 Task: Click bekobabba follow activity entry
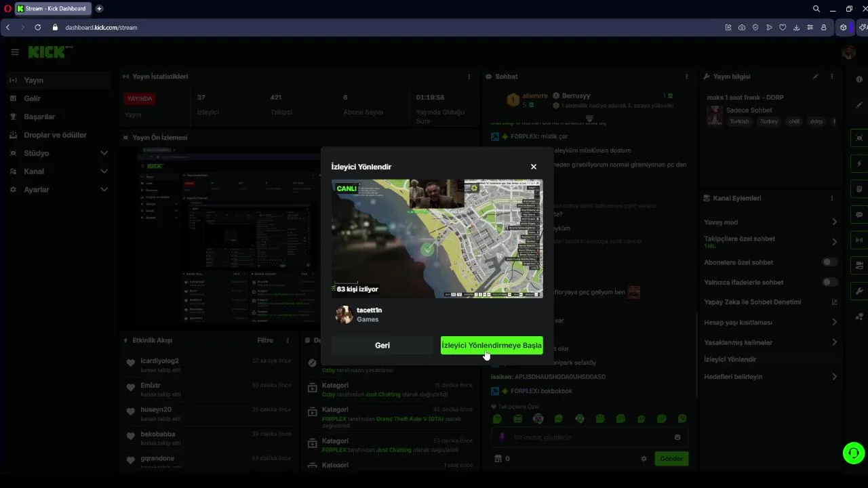pyautogui.click(x=209, y=438)
